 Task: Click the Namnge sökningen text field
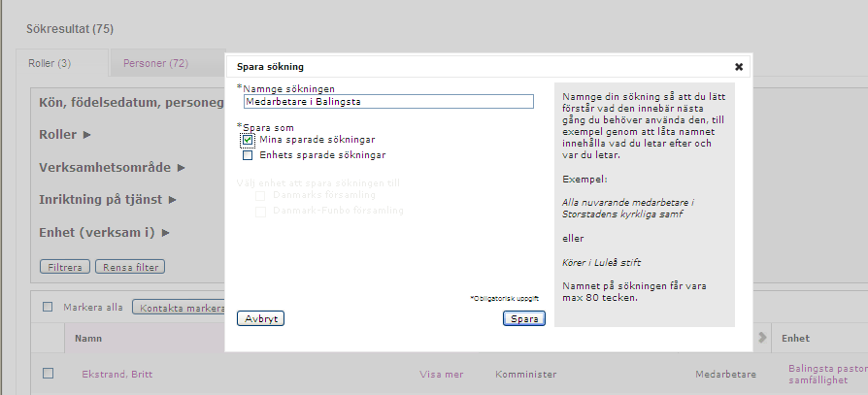(388, 101)
